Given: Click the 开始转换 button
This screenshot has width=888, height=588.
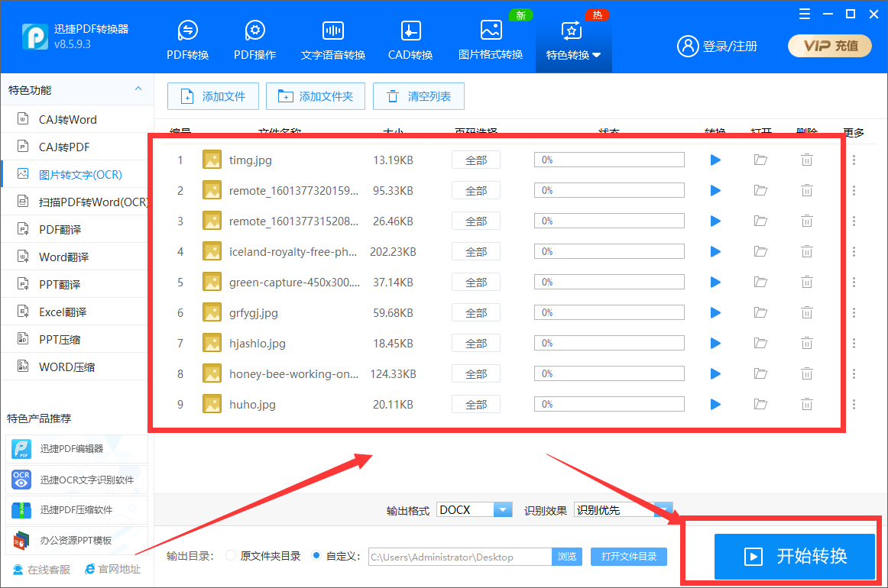Looking at the screenshot, I should 795,556.
